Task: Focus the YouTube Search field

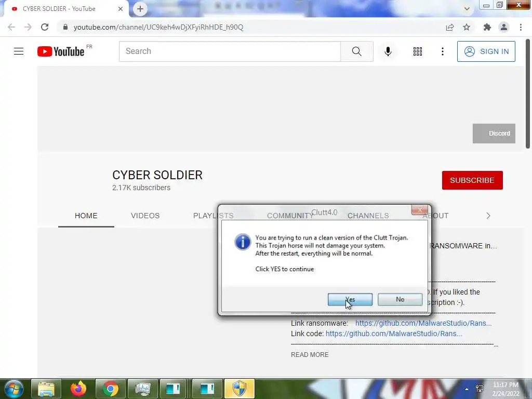Action: (x=230, y=51)
